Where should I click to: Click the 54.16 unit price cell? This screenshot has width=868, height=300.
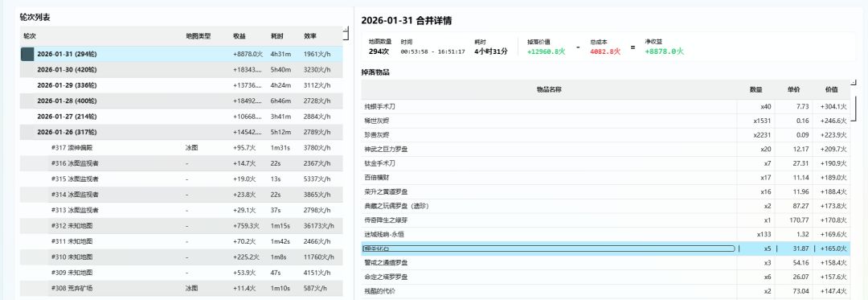(800, 262)
